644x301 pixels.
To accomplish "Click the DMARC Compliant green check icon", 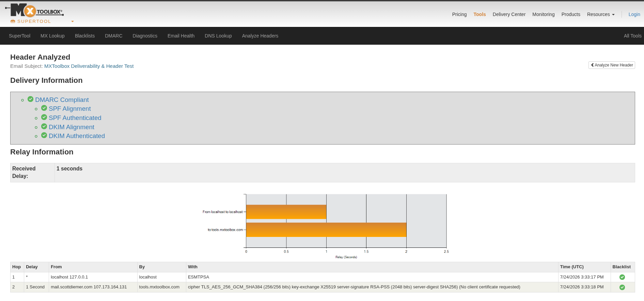I will coord(31,99).
